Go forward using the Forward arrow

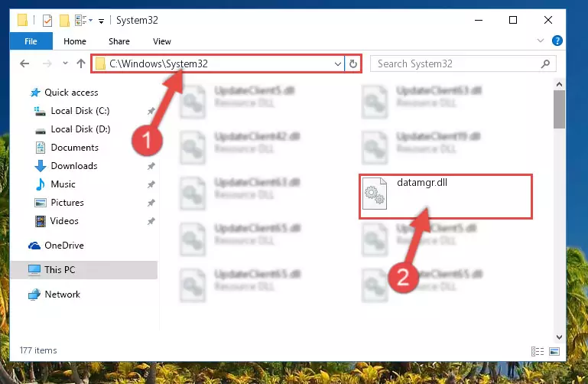[x=47, y=63]
